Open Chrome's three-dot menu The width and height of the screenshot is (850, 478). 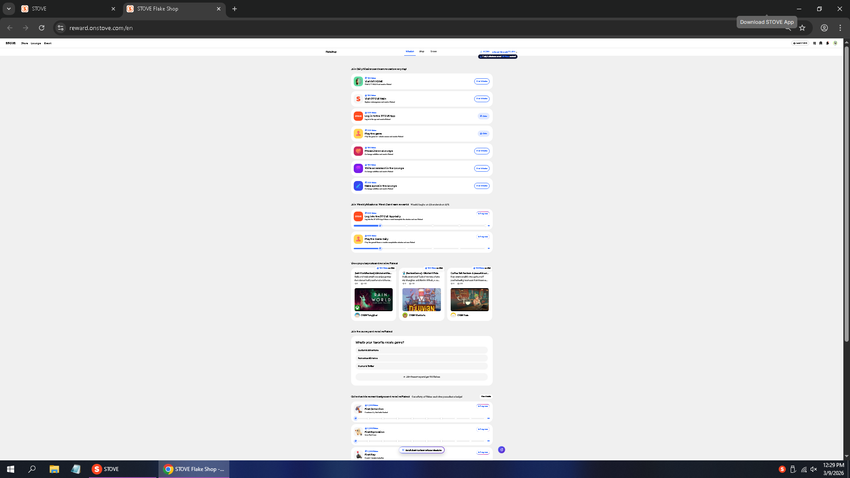click(x=840, y=28)
